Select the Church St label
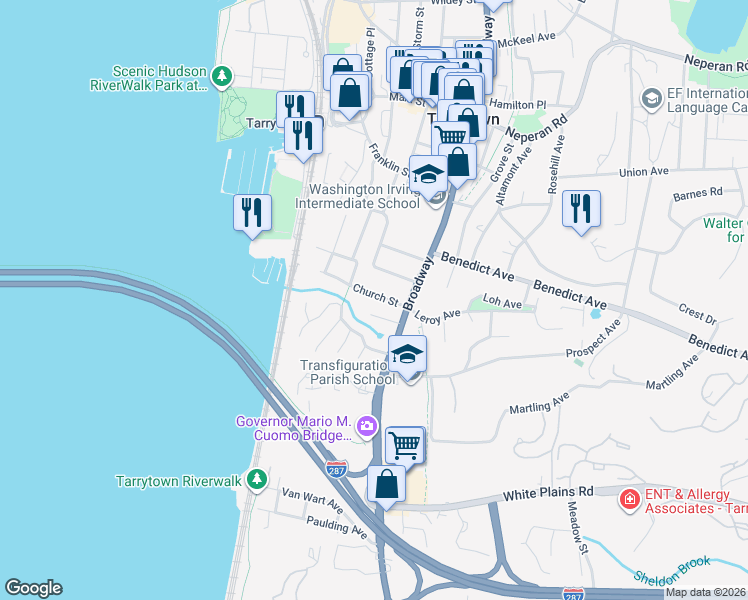This screenshot has width=748, height=600. point(375,295)
